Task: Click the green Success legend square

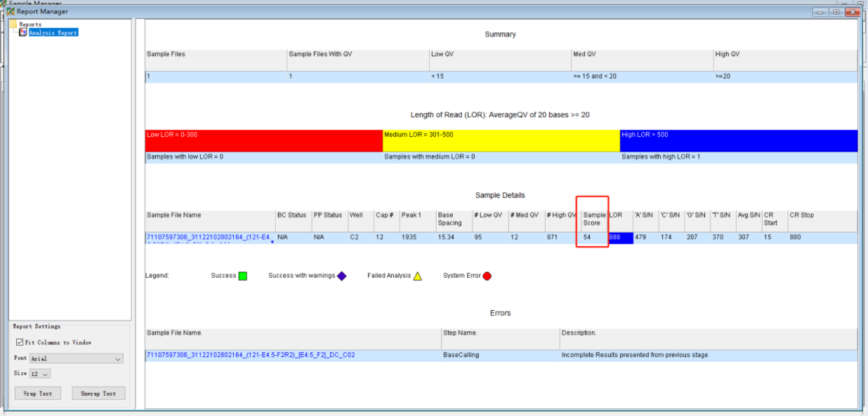Action: point(243,276)
